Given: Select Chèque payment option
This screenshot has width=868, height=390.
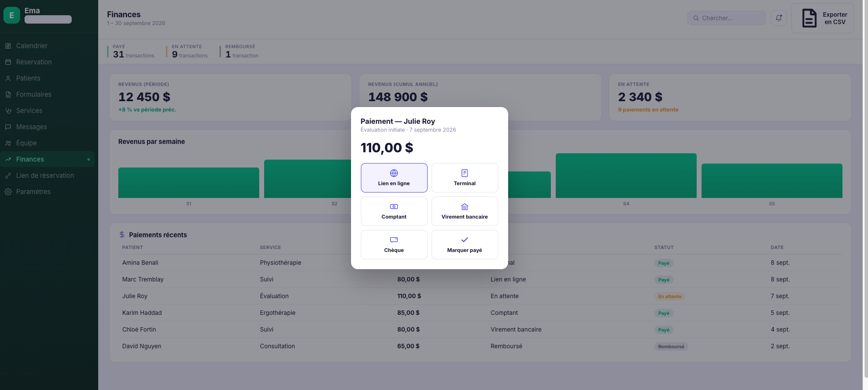Looking at the screenshot, I should click(x=394, y=245).
